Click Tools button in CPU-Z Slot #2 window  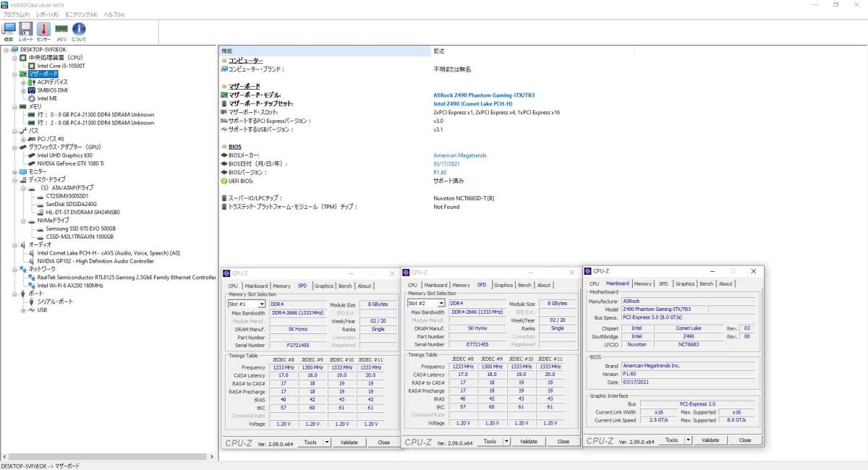click(490, 441)
